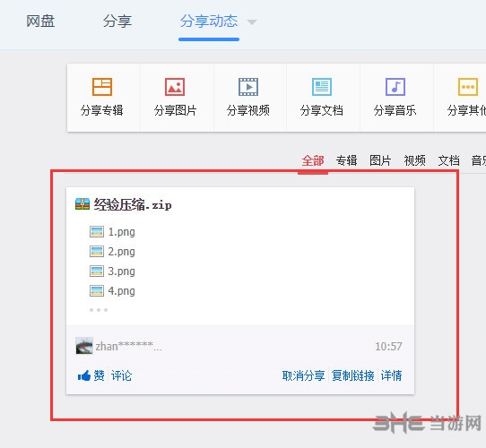Screen dimensions: 486x448
Task: Open 详情 details of the share
Action: click(392, 375)
